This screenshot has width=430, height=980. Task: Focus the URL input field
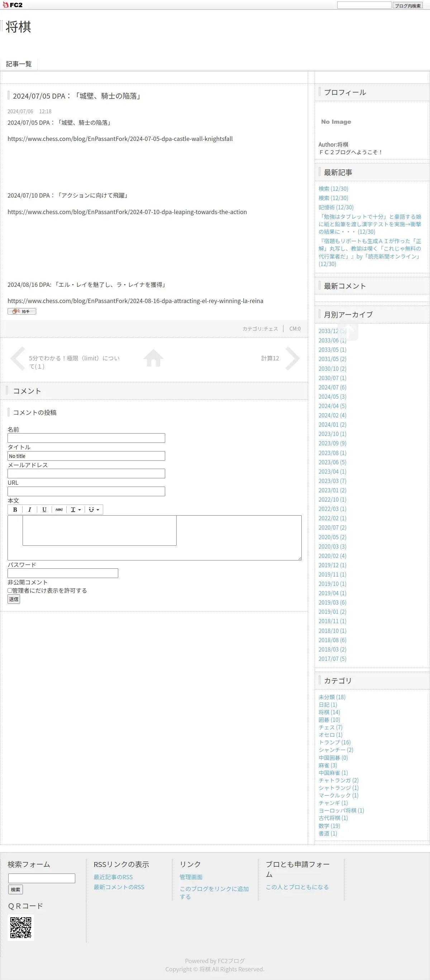click(x=86, y=491)
